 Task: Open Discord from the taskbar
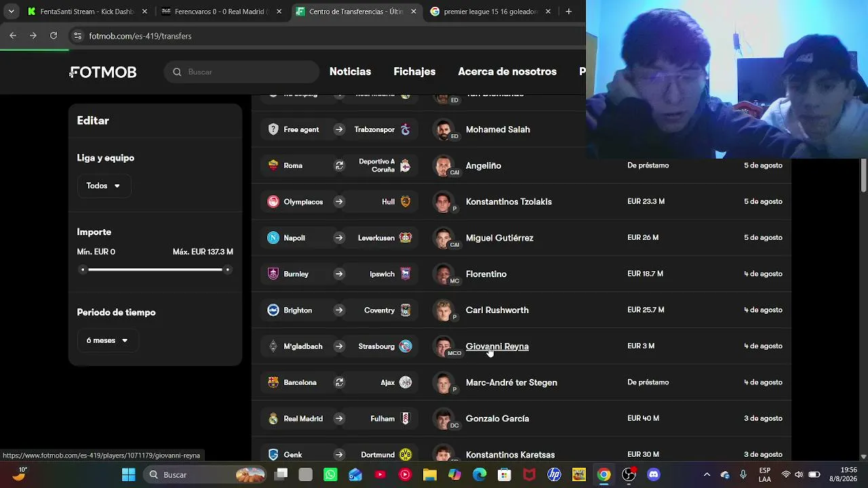point(654,474)
